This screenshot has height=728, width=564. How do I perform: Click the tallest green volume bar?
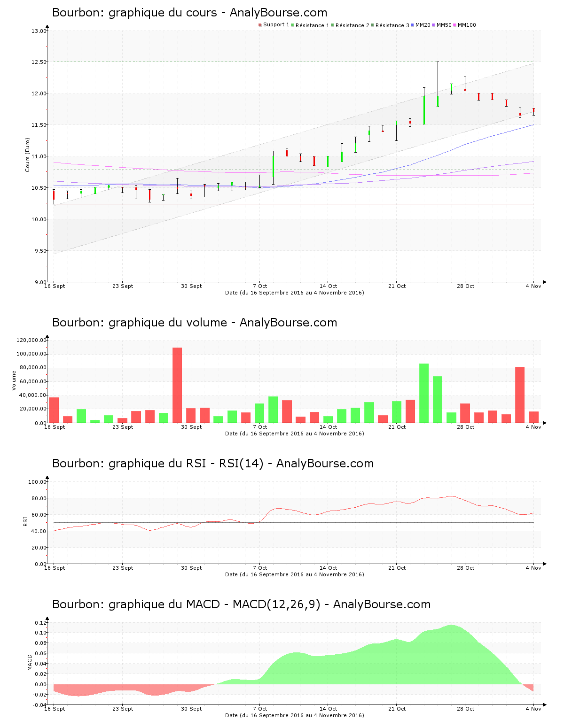click(x=424, y=393)
